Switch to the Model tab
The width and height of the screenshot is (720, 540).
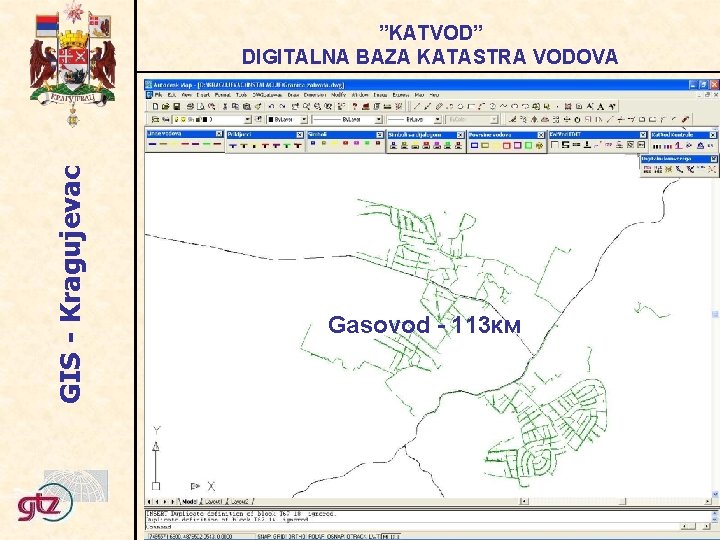click(x=189, y=501)
